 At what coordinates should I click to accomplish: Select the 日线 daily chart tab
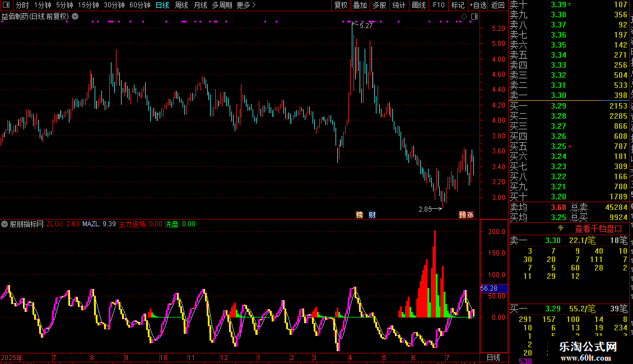[162, 5]
